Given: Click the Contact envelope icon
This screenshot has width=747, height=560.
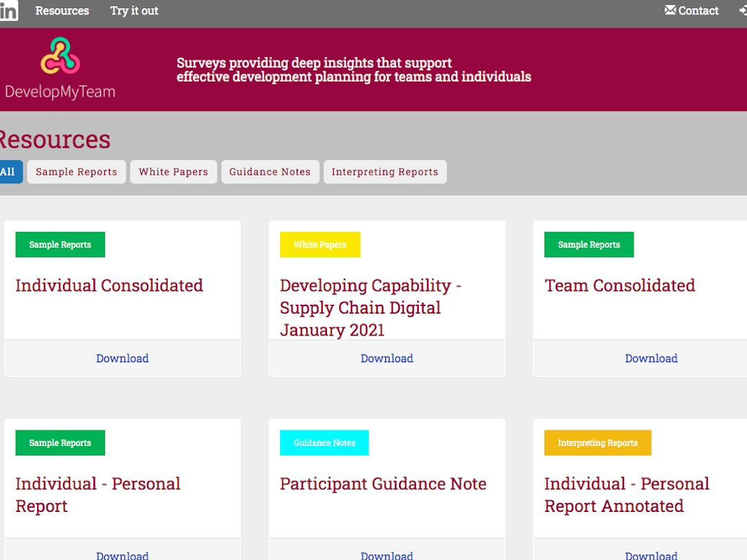Looking at the screenshot, I should click(670, 10).
